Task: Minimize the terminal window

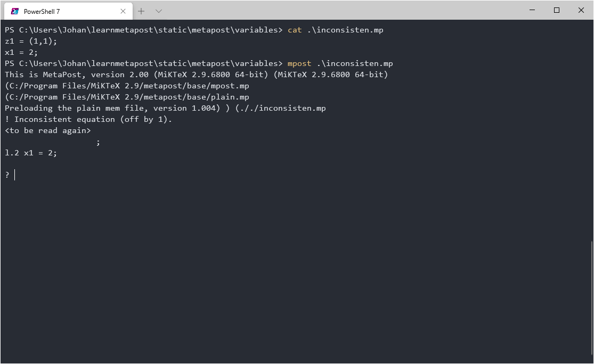Action: click(x=532, y=10)
